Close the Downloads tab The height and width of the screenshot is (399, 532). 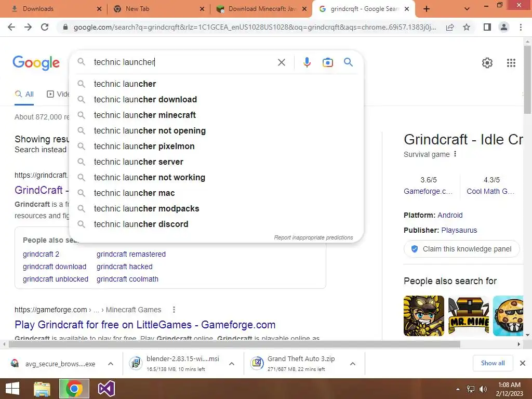click(99, 9)
